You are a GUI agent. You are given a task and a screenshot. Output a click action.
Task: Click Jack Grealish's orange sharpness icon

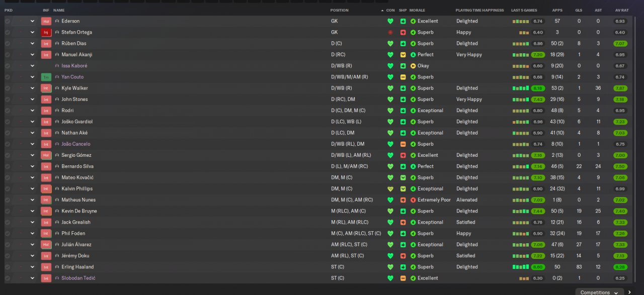(x=403, y=222)
